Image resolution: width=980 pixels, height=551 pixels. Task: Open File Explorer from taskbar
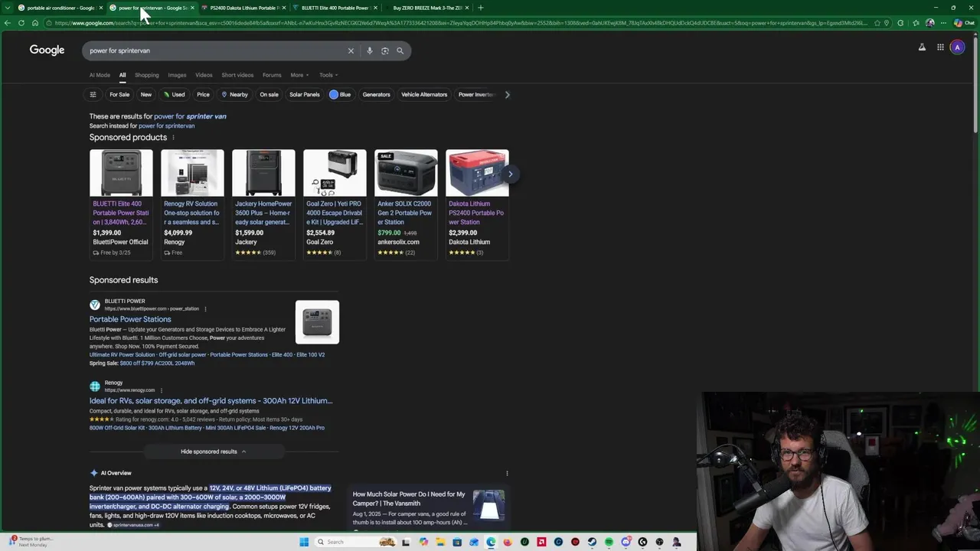(x=440, y=542)
